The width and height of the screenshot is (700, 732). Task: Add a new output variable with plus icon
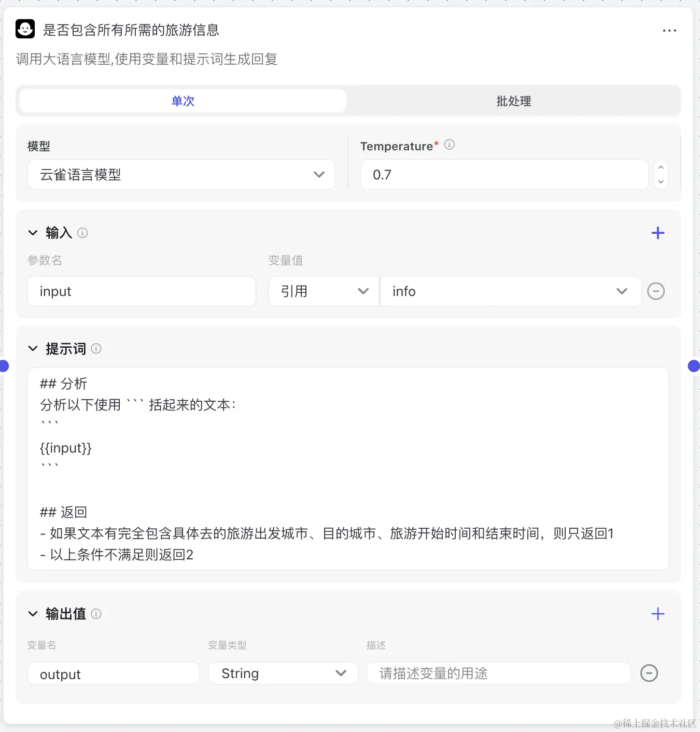coord(657,614)
